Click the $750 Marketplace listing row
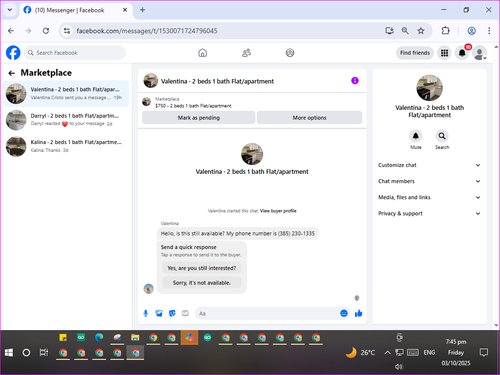 tap(252, 102)
